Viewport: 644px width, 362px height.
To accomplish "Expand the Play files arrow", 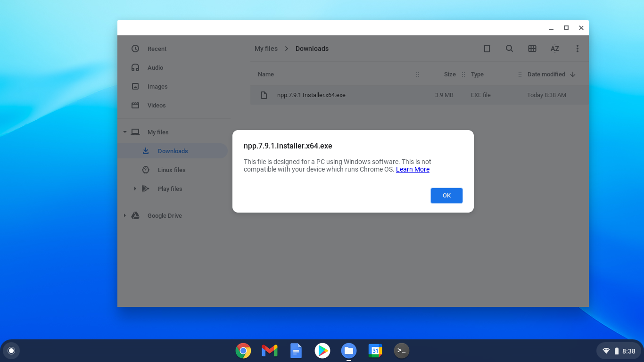I will (135, 189).
